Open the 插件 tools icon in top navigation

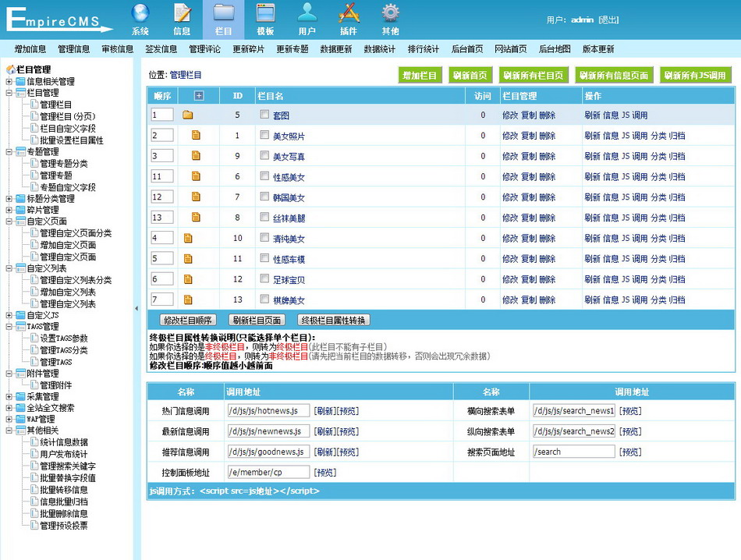349,13
